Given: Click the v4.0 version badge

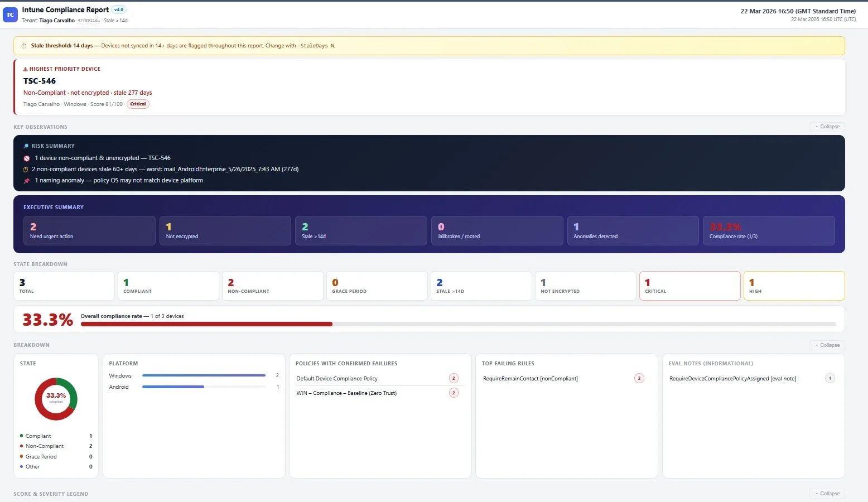Looking at the screenshot, I should (118, 9).
